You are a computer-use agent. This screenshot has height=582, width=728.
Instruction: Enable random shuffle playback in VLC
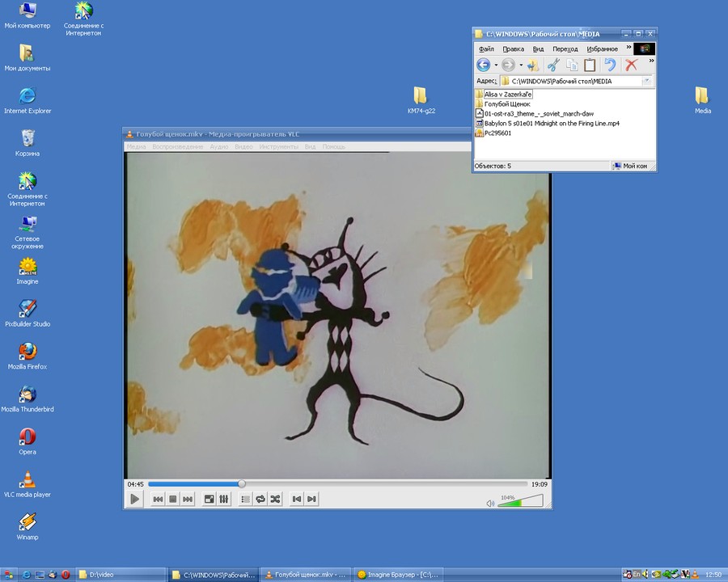click(275, 499)
